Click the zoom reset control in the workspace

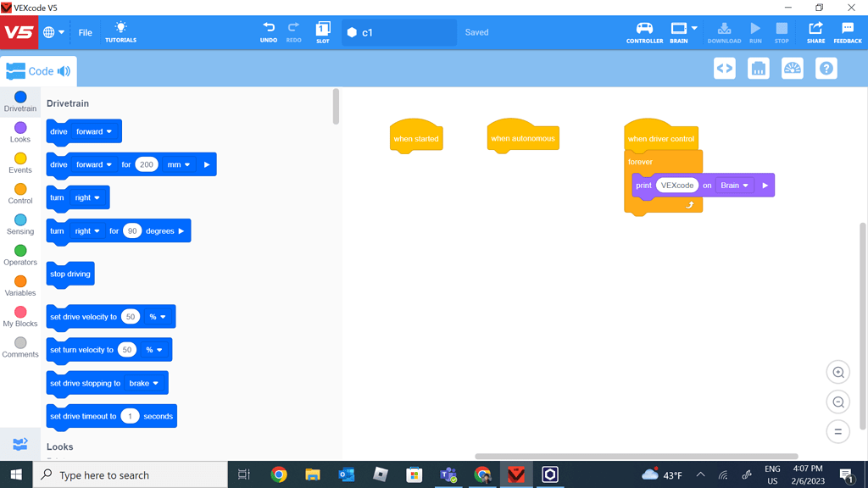point(837,431)
